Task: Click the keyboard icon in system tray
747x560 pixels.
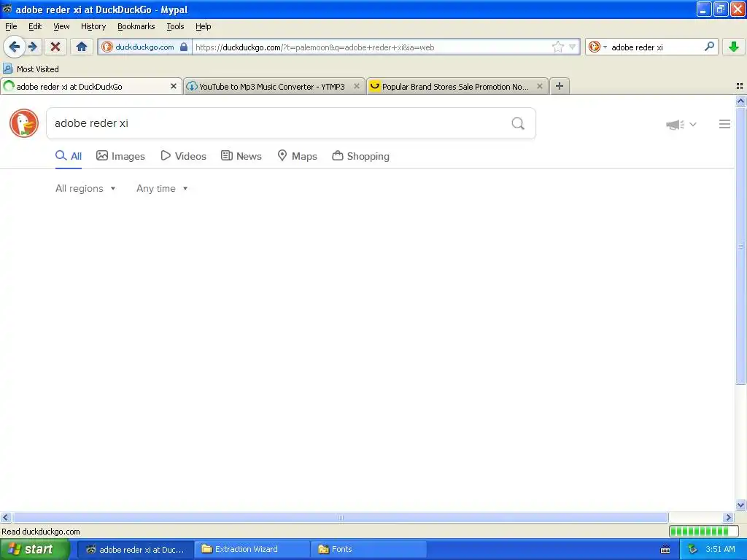Action: 665,550
